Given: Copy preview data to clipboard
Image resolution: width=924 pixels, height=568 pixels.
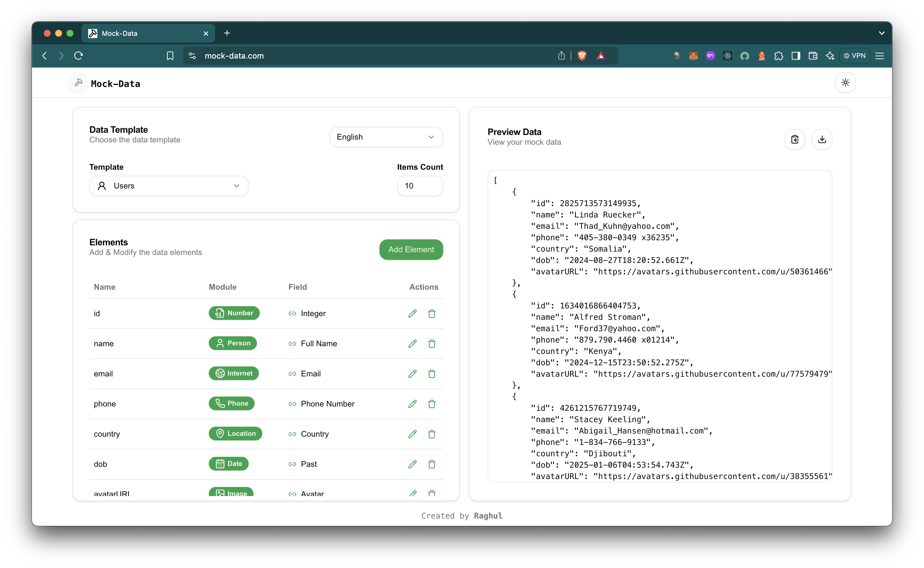Looking at the screenshot, I should point(795,139).
